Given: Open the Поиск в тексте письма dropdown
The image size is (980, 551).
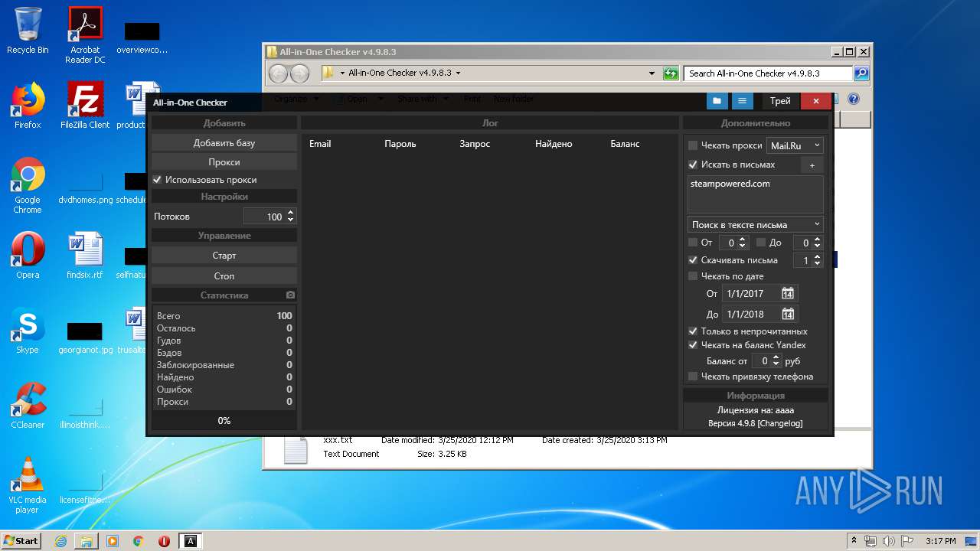Looking at the screenshot, I should 755,225.
